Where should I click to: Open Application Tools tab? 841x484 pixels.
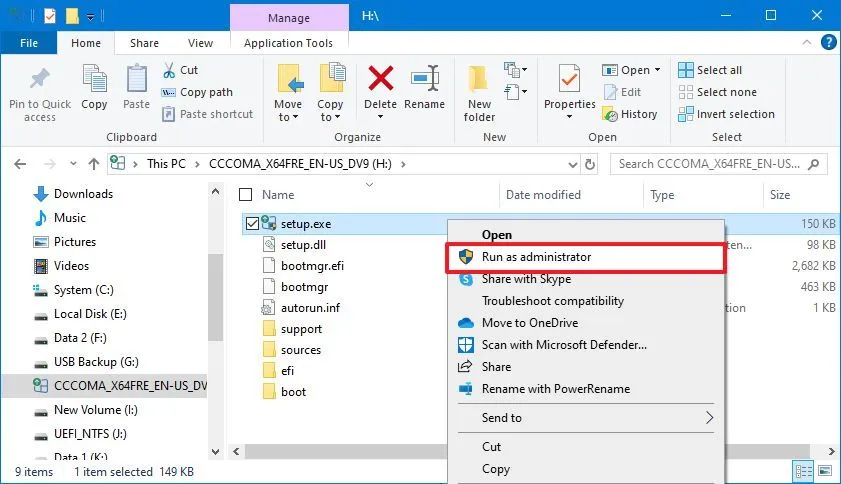(288, 43)
